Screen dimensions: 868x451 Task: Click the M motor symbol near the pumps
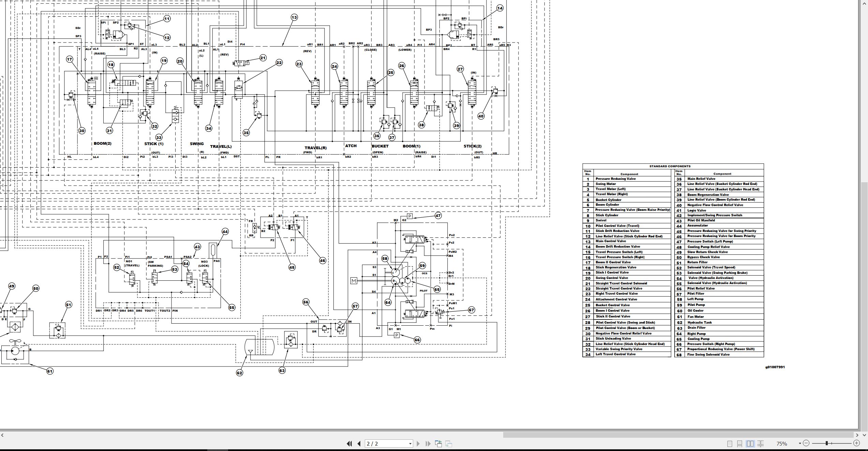tap(354, 281)
